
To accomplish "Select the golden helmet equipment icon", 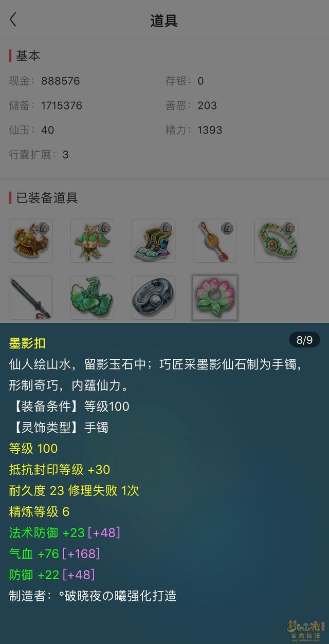I will tap(30, 241).
